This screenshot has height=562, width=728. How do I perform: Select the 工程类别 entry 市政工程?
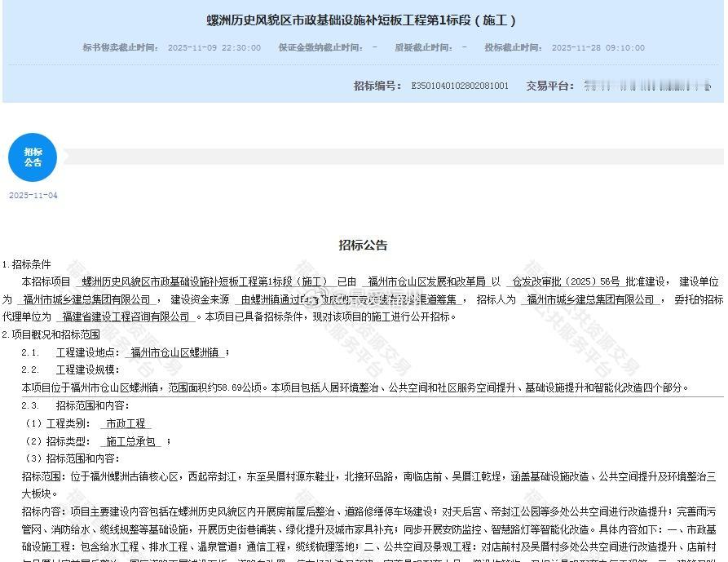[x=125, y=423]
